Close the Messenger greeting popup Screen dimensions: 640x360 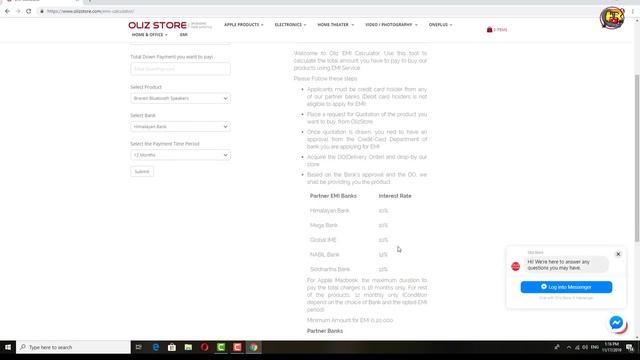(x=618, y=254)
